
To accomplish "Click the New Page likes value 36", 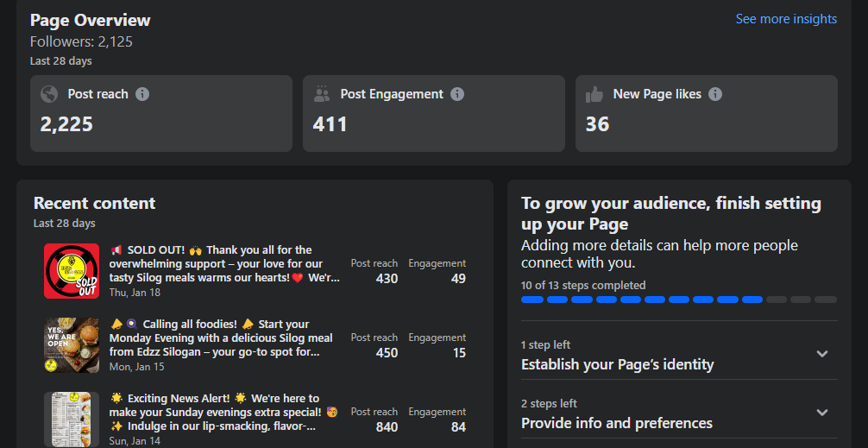I will 597,124.
